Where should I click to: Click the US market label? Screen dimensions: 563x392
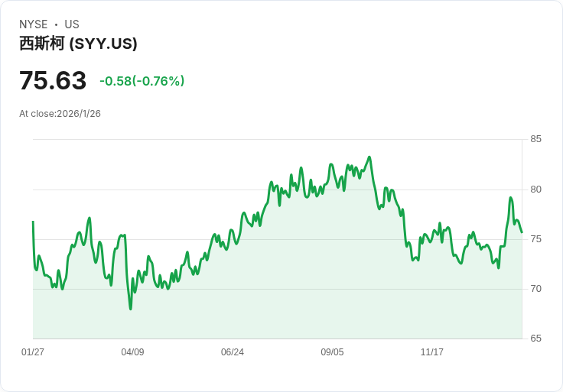pyautogui.click(x=72, y=24)
